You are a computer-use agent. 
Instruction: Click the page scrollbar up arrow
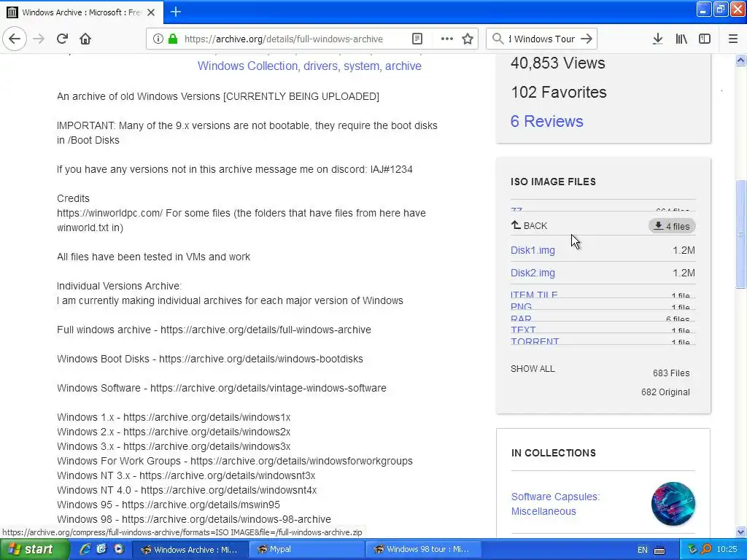click(741, 60)
